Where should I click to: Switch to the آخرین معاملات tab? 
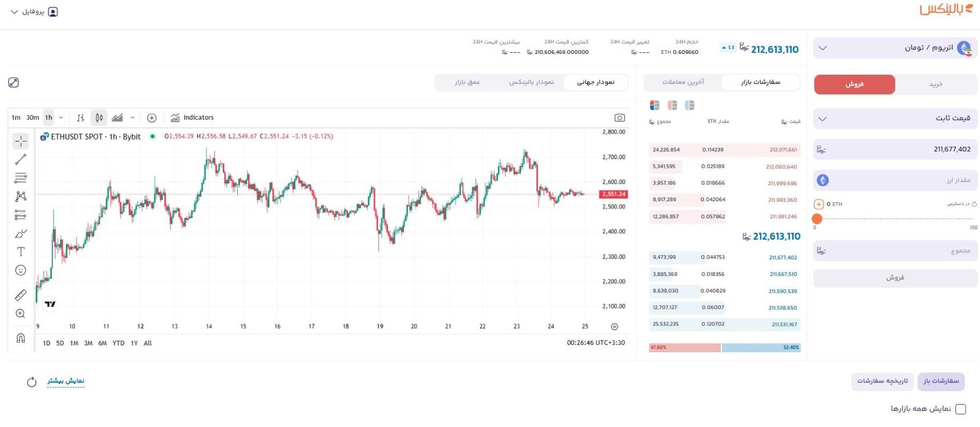683,82
